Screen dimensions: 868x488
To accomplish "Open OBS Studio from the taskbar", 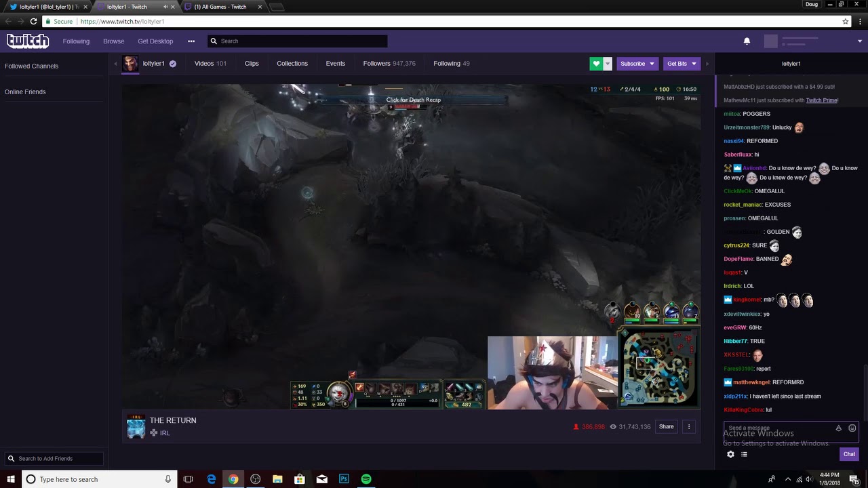I will click(255, 479).
